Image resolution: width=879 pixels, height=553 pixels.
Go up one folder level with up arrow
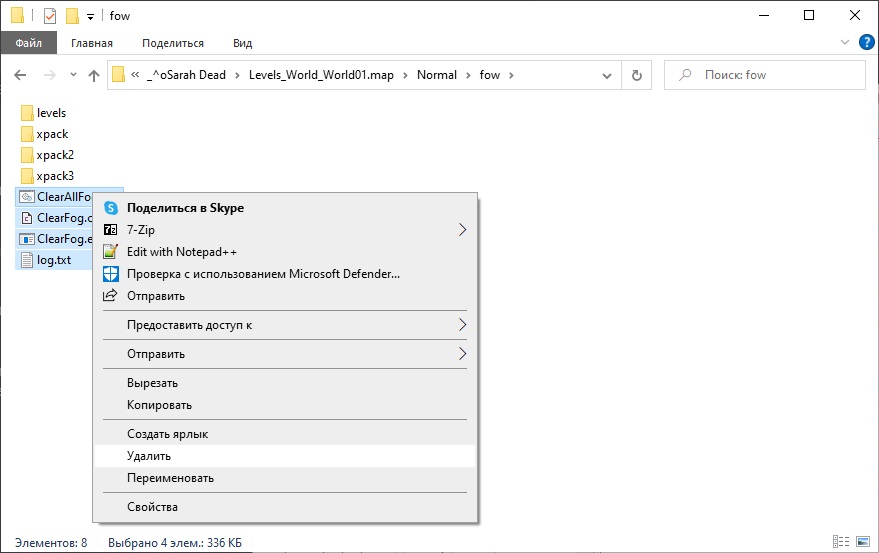click(94, 75)
